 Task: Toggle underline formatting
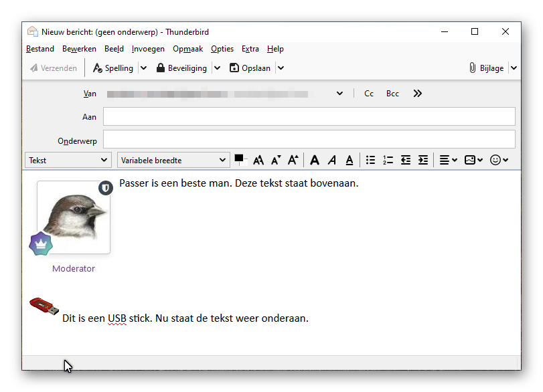click(350, 160)
